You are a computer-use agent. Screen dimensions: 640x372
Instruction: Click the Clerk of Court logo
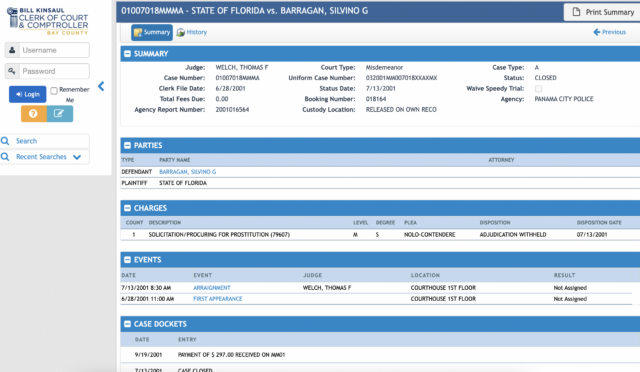point(47,21)
